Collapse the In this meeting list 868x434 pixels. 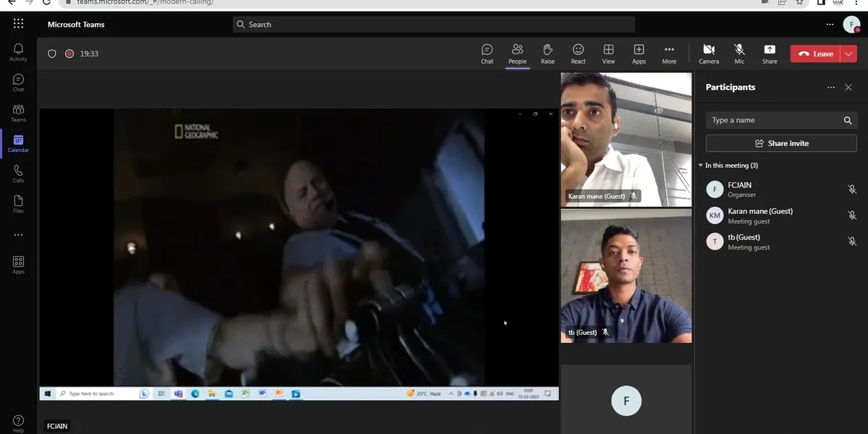tap(700, 166)
